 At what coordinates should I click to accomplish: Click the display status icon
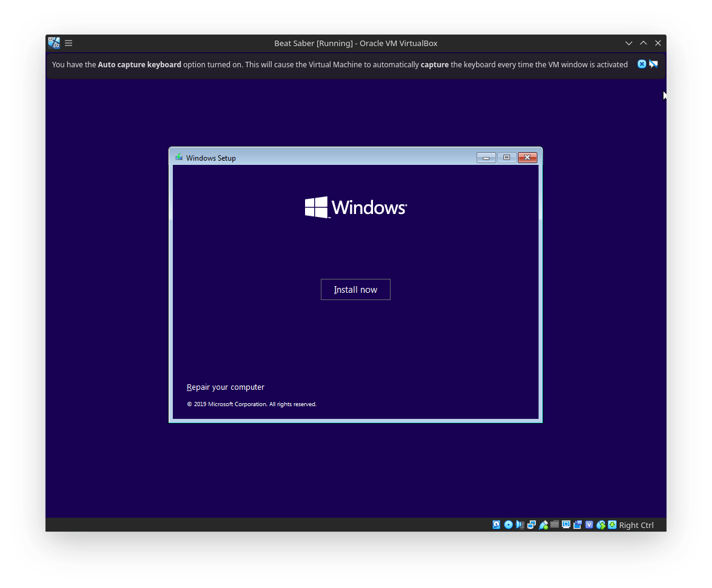point(566,524)
